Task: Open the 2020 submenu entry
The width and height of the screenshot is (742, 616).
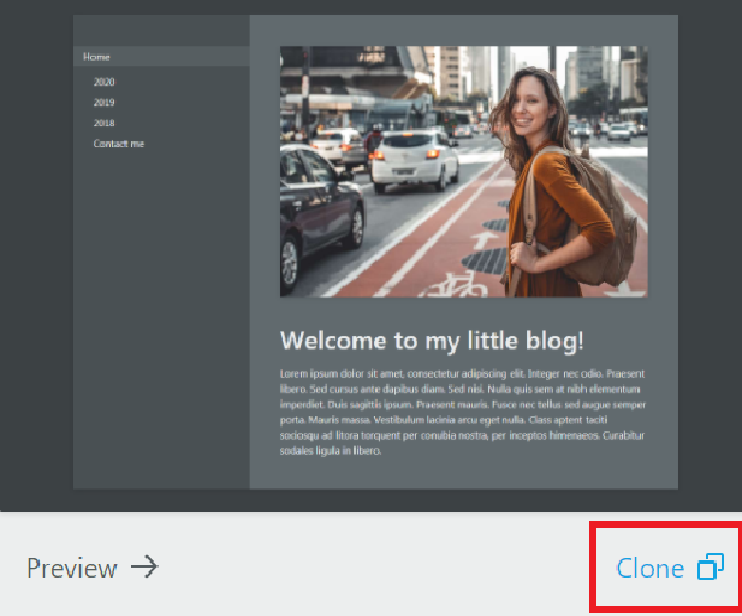Action: click(x=104, y=82)
